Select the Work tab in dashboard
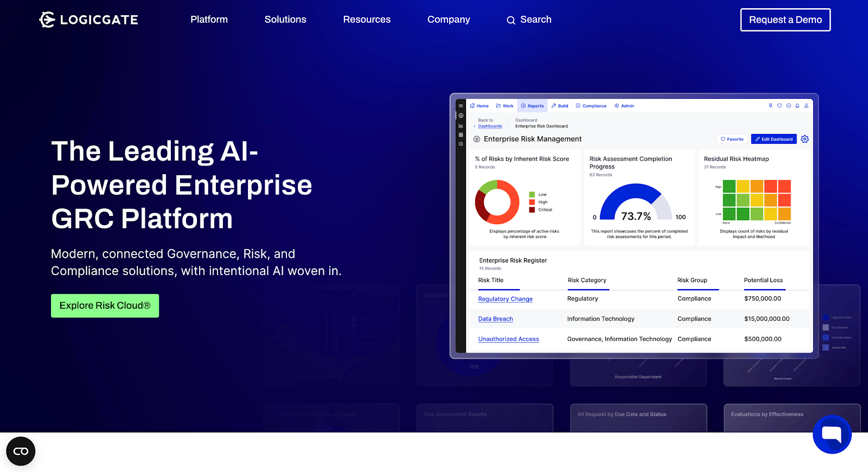Screen dimensions: 868x472 (505, 106)
